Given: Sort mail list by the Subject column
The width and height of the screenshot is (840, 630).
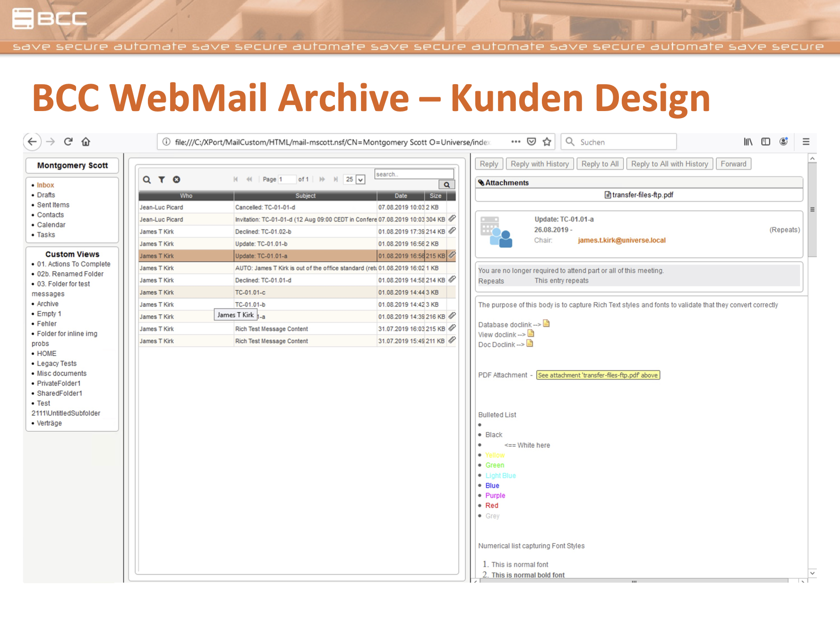Looking at the screenshot, I should point(305,196).
